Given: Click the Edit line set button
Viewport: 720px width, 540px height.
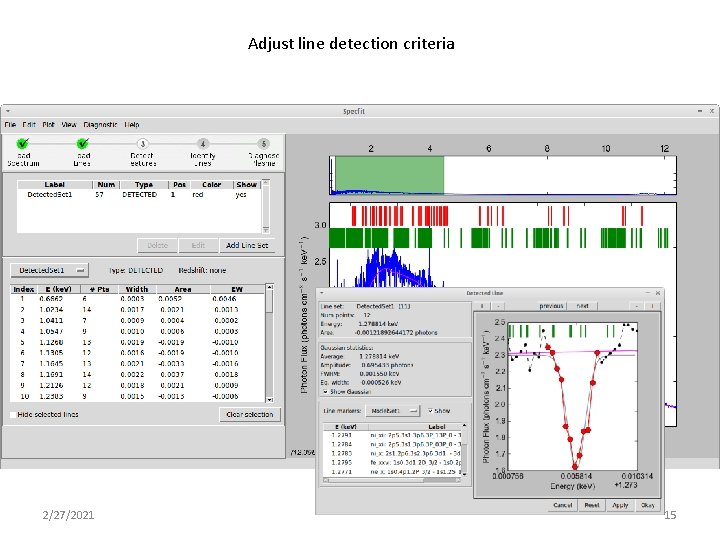Looking at the screenshot, I should 198,245.
